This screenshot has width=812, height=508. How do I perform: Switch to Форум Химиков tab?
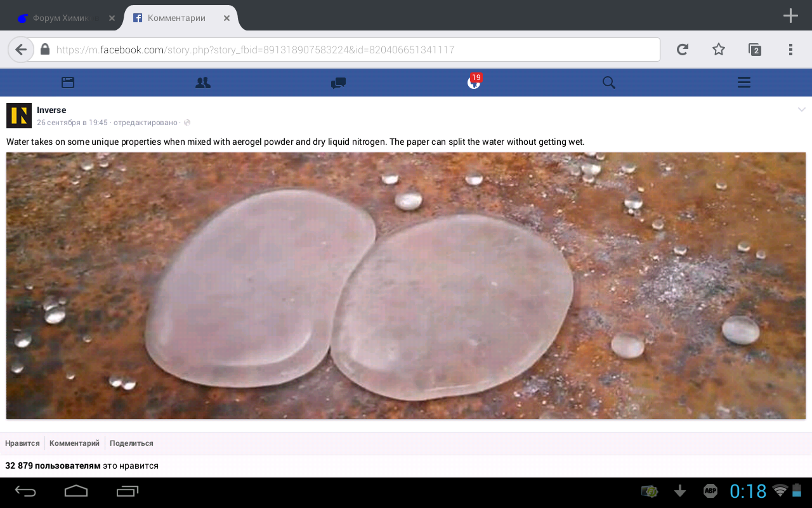(60, 18)
